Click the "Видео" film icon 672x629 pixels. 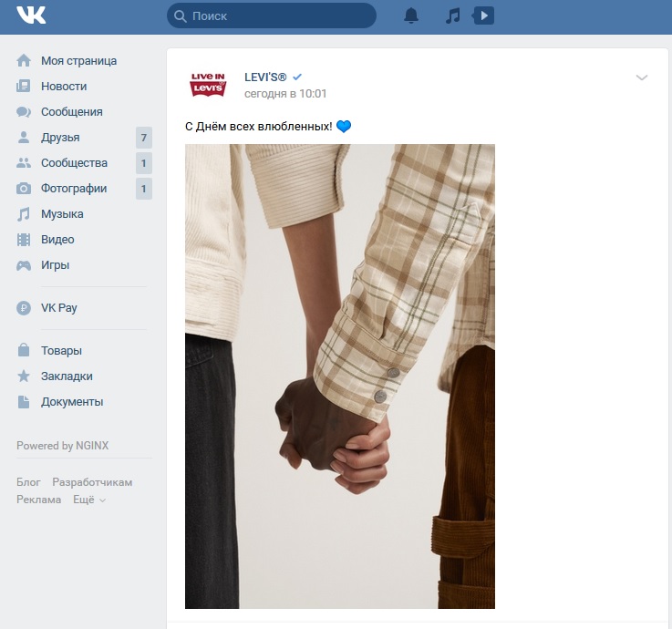coord(24,240)
